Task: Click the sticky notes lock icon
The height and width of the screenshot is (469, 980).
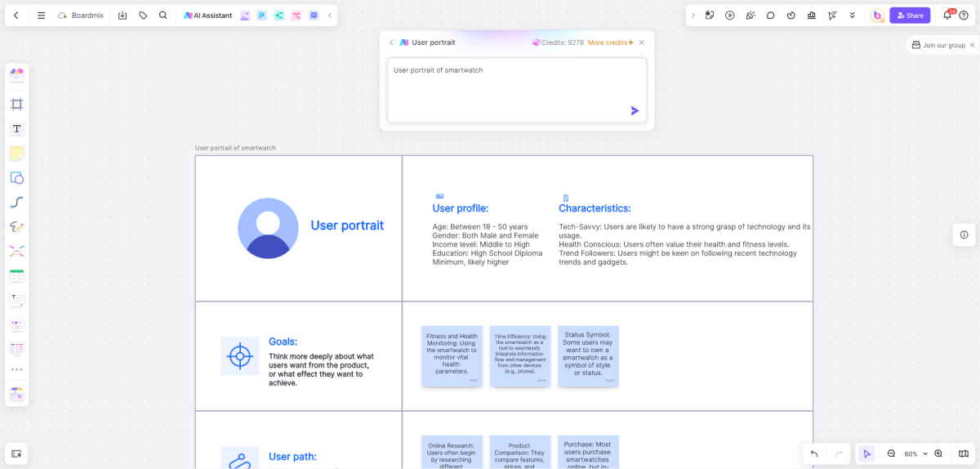Action: point(710,16)
